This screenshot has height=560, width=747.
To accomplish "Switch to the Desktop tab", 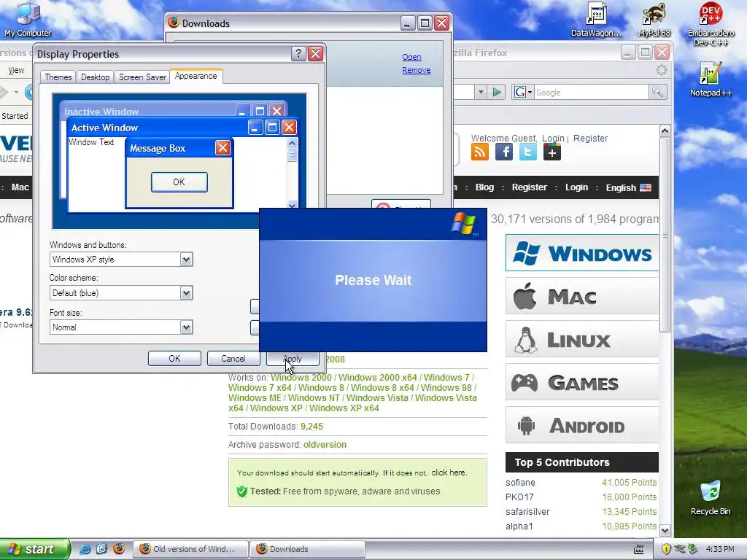I will coord(95,77).
